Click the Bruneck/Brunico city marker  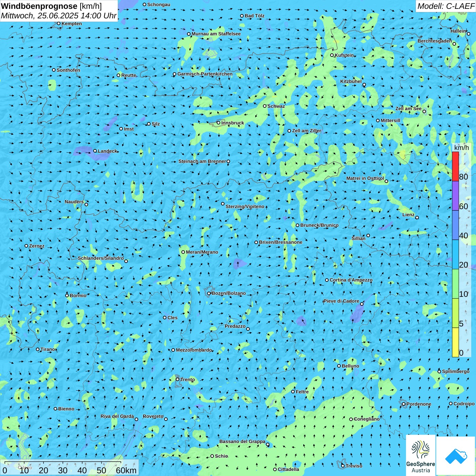[x=297, y=225]
